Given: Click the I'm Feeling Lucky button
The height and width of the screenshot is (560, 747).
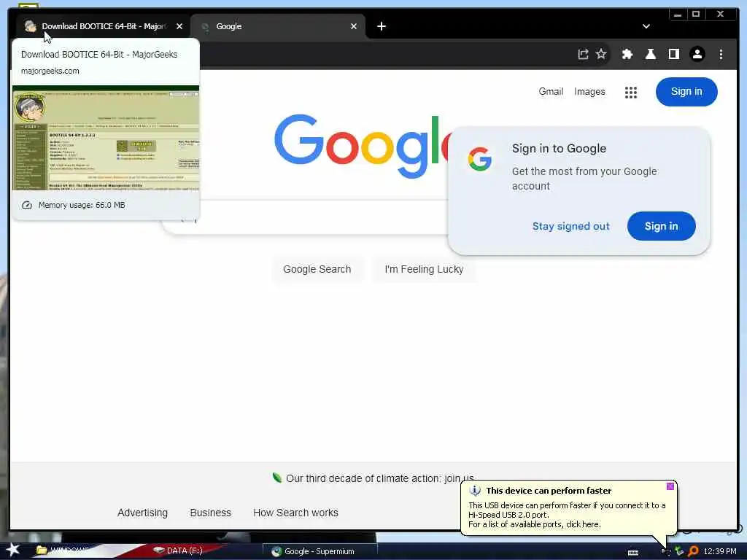Looking at the screenshot, I should 424,269.
